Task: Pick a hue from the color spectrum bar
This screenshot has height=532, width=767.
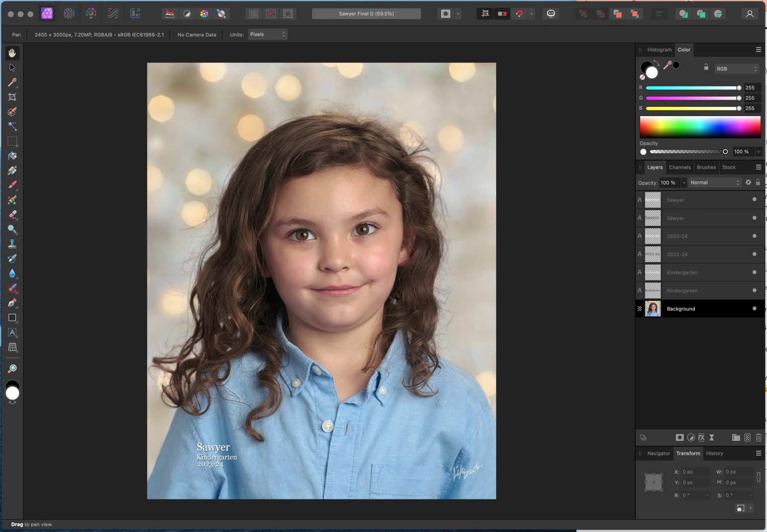Action: coord(700,127)
